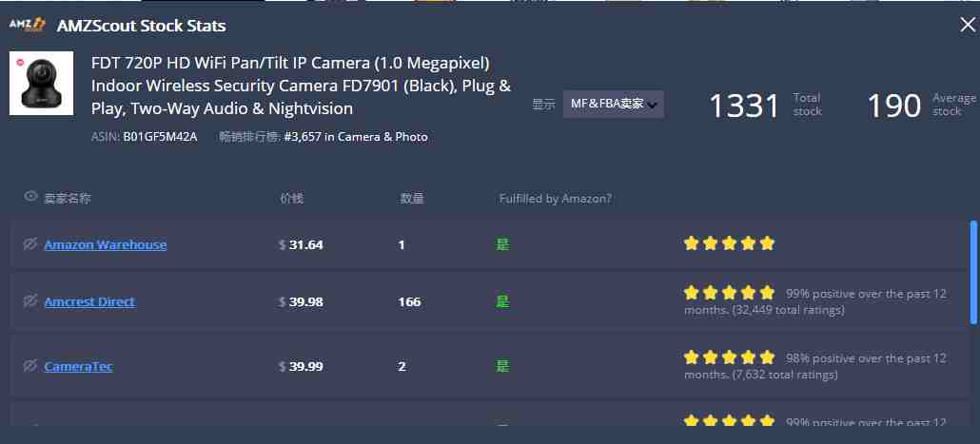
Task: Hide the Amazon Warehouse seller row
Action: (29, 244)
